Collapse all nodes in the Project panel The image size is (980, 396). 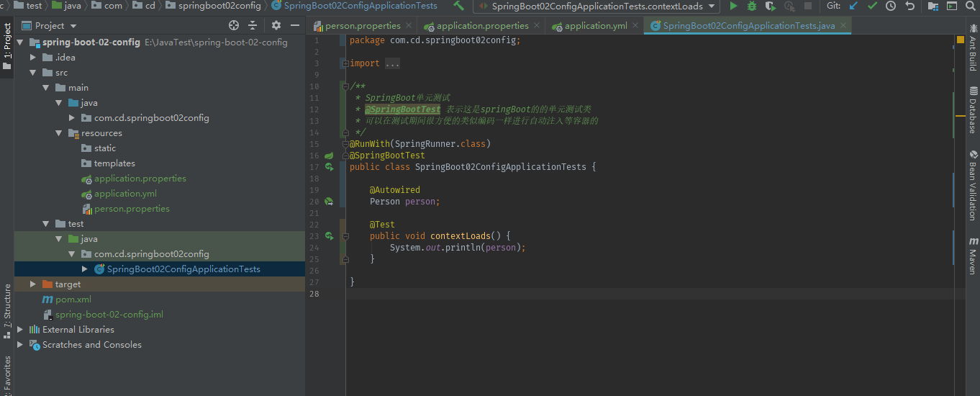click(x=253, y=25)
